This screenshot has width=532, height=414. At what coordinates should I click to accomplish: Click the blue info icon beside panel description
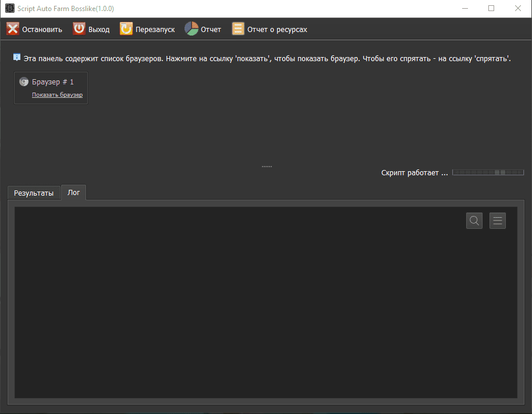17,58
